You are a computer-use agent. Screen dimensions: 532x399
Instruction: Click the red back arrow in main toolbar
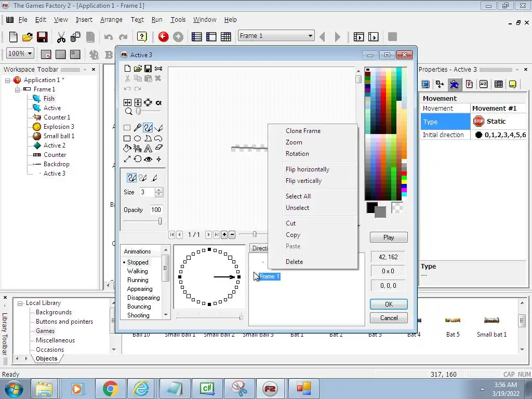(163, 37)
